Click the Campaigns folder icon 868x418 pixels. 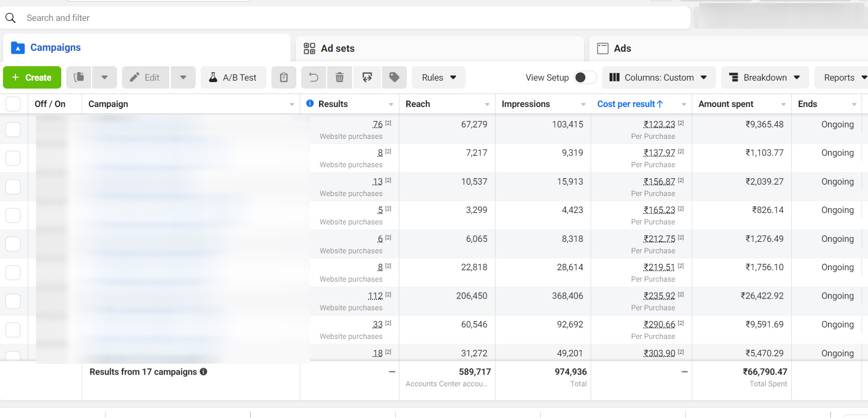coord(18,48)
